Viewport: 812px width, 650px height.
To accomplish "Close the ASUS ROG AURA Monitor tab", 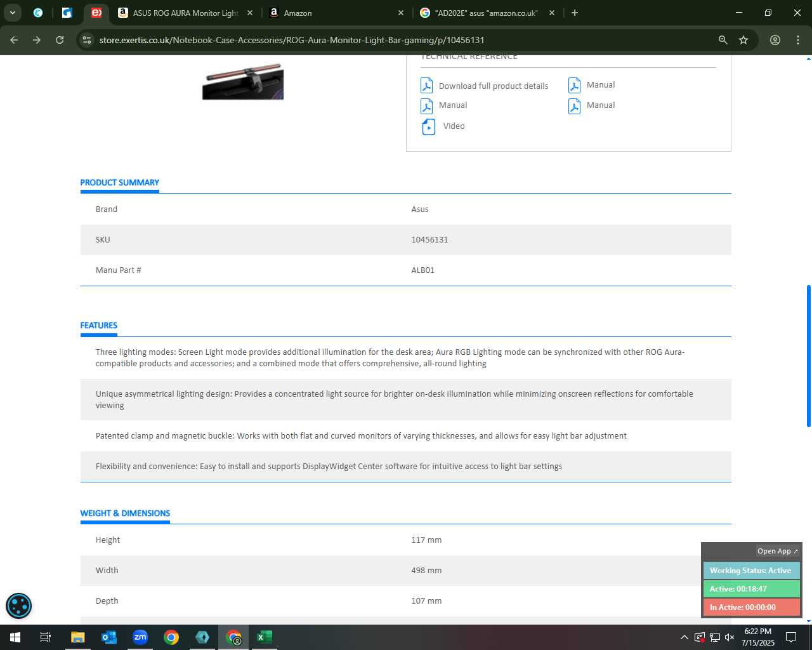I will tap(250, 13).
